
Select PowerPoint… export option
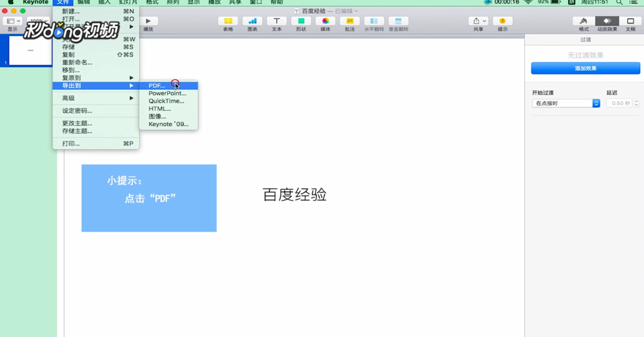[x=169, y=93]
